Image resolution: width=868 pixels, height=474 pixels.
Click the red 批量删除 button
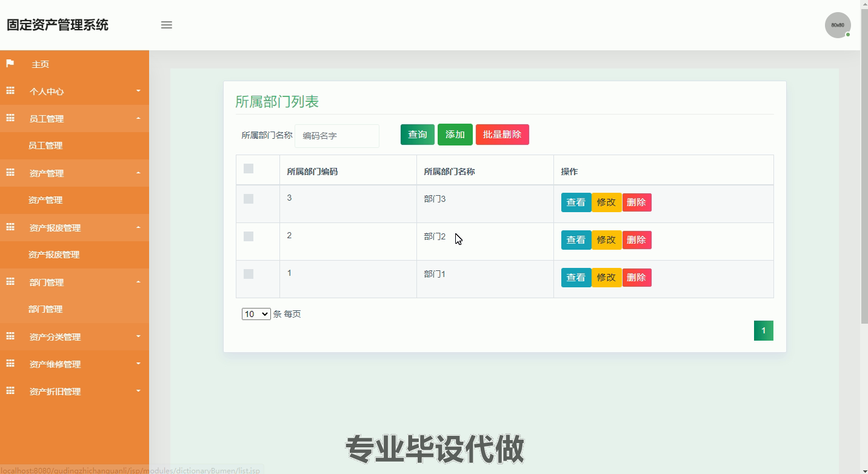pyautogui.click(x=502, y=135)
